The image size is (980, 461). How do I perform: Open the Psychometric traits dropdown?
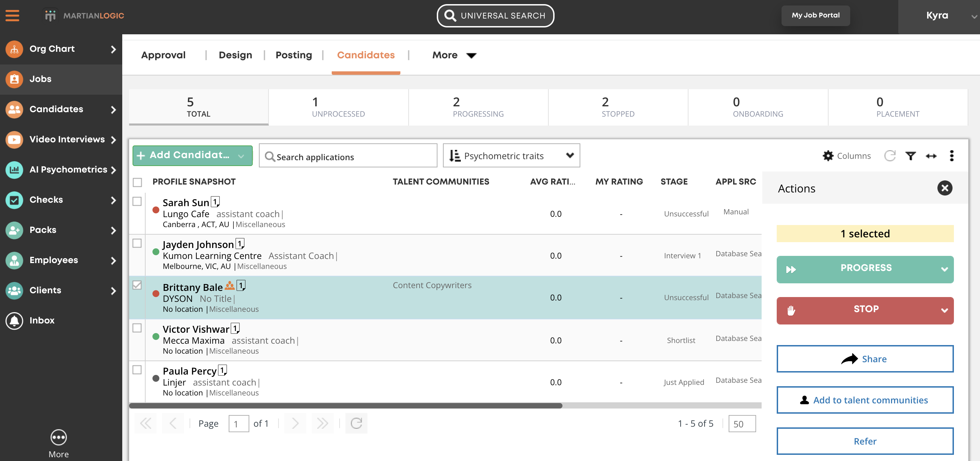511,155
